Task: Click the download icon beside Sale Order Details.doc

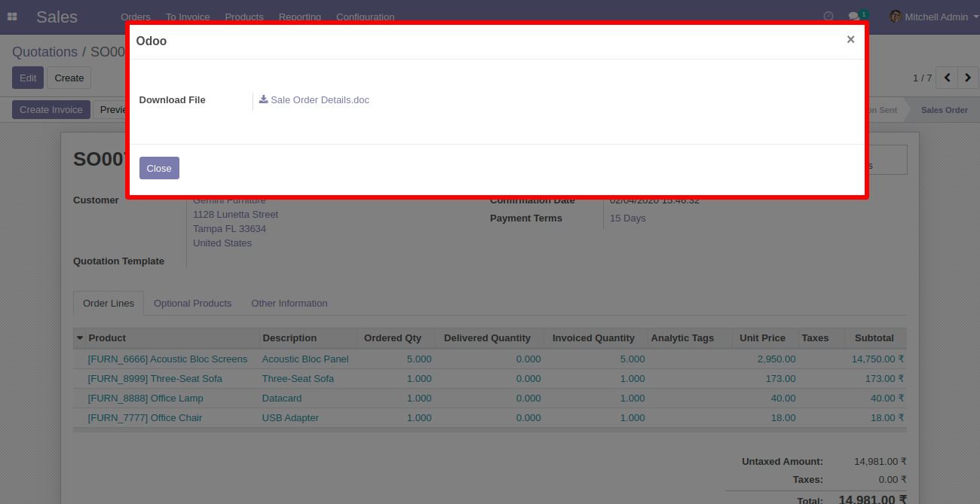Action: click(x=263, y=99)
